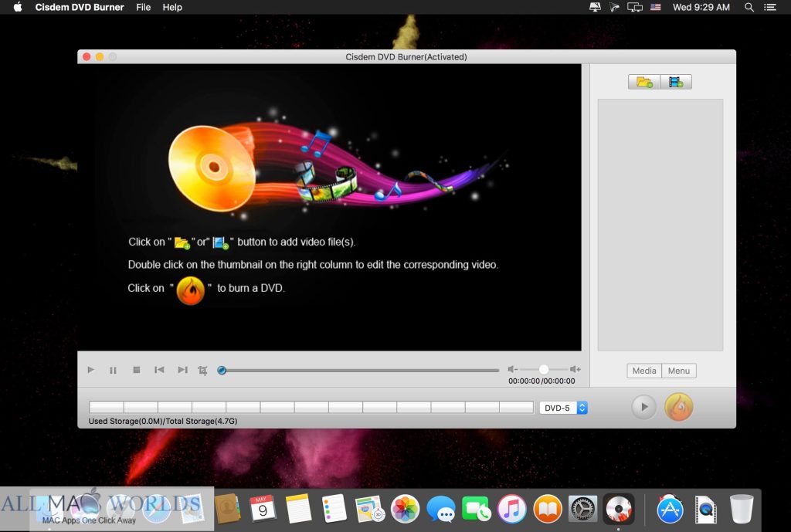Open Spotlight search in menu bar
The width and height of the screenshot is (791, 532).
[749, 7]
